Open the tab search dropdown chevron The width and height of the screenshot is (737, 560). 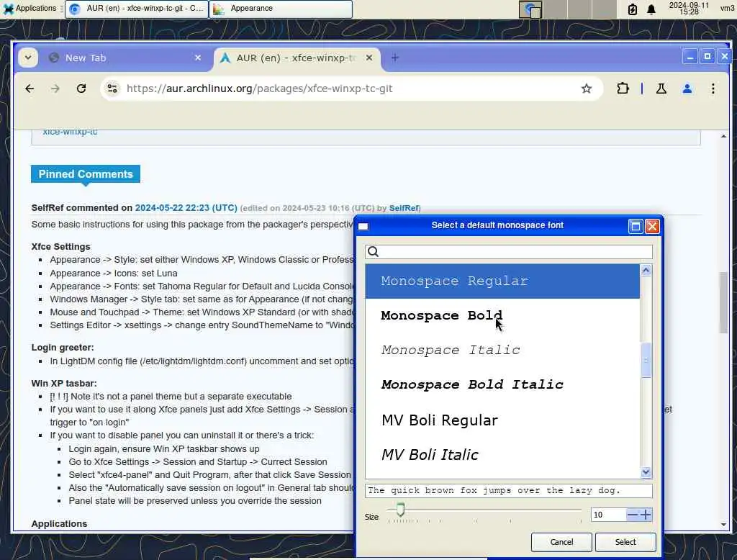pyautogui.click(x=28, y=58)
